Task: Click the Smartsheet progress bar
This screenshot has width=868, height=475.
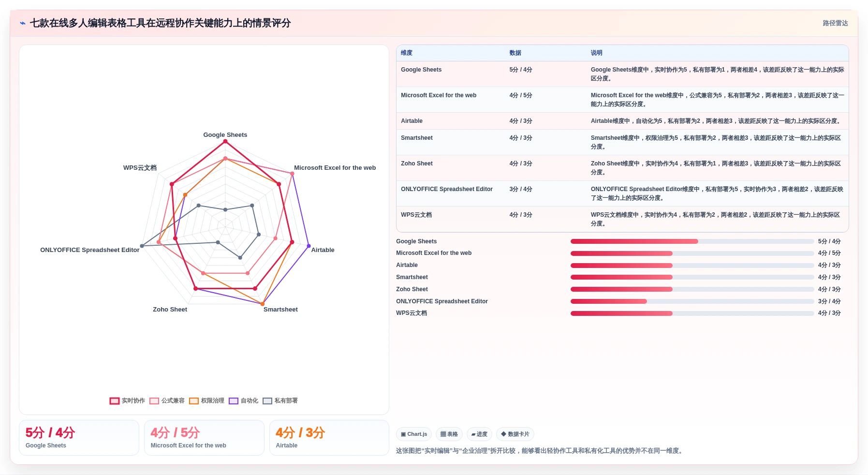Action: tap(692, 277)
